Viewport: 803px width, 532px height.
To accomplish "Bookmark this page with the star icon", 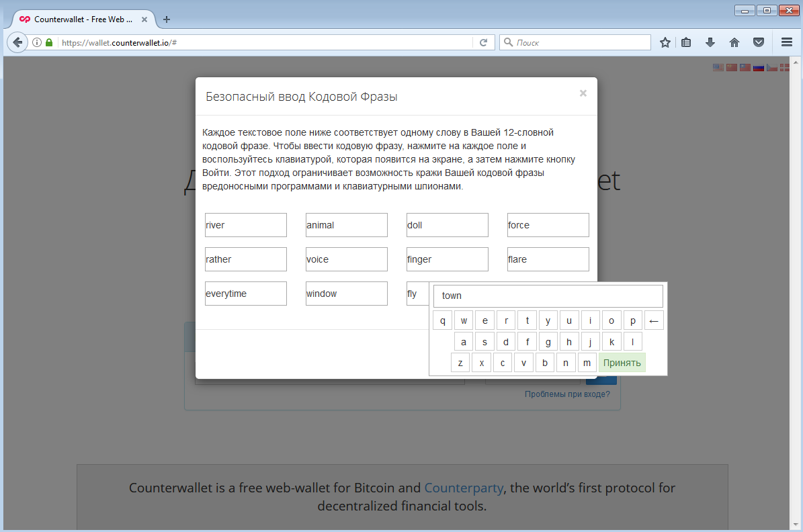I will pos(665,42).
